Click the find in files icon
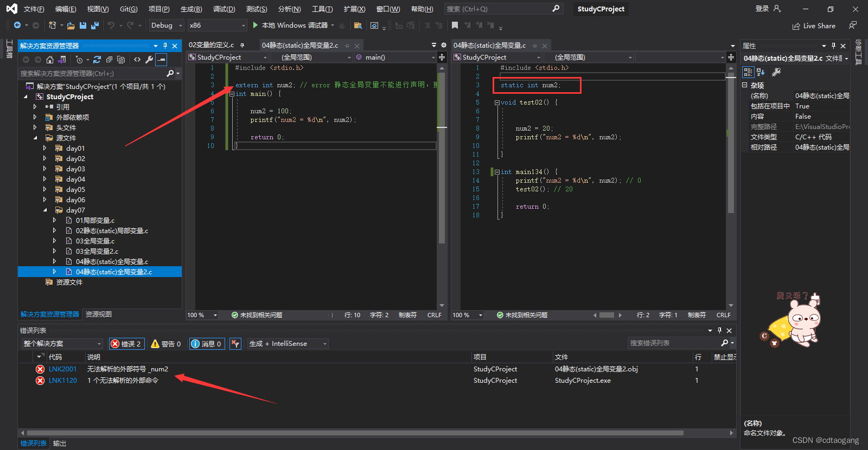Image resolution: width=868 pixels, height=450 pixels. [358, 25]
